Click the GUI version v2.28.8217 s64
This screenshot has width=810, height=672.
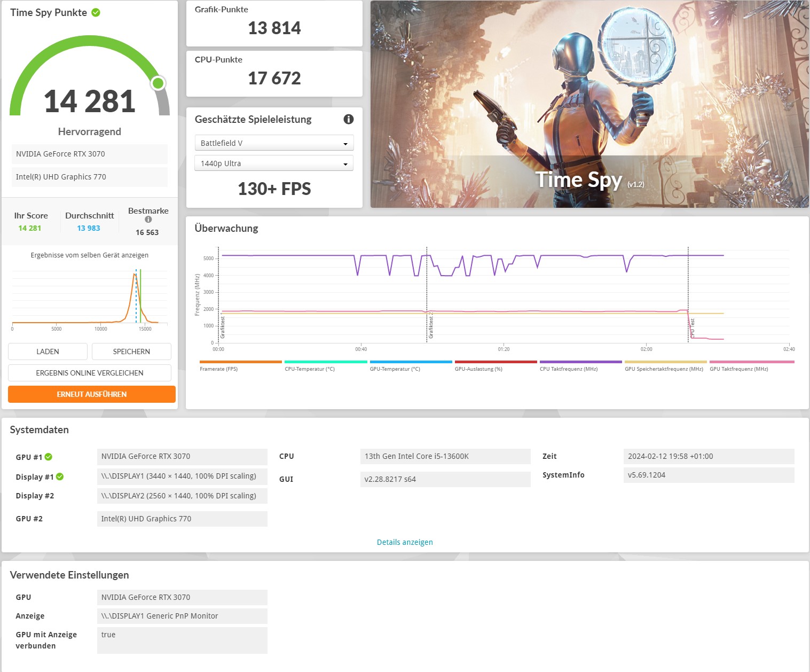click(x=445, y=479)
